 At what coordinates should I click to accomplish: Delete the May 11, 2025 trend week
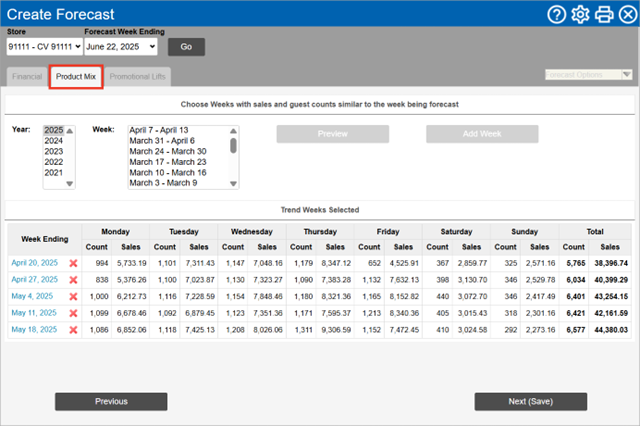coord(73,313)
